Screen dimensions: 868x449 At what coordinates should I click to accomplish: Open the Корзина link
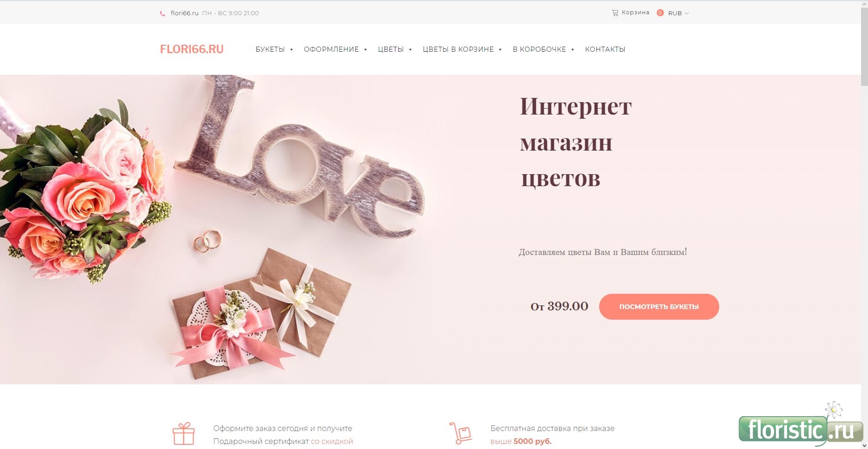(635, 12)
